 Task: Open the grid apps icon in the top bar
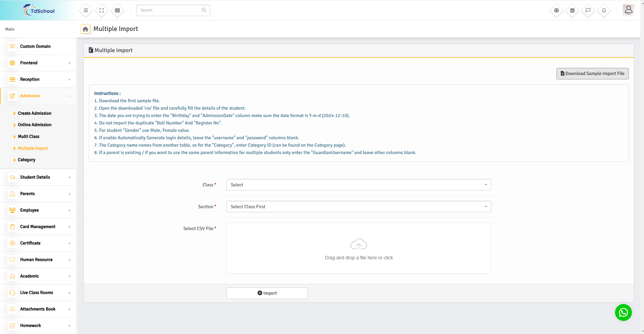117,10
